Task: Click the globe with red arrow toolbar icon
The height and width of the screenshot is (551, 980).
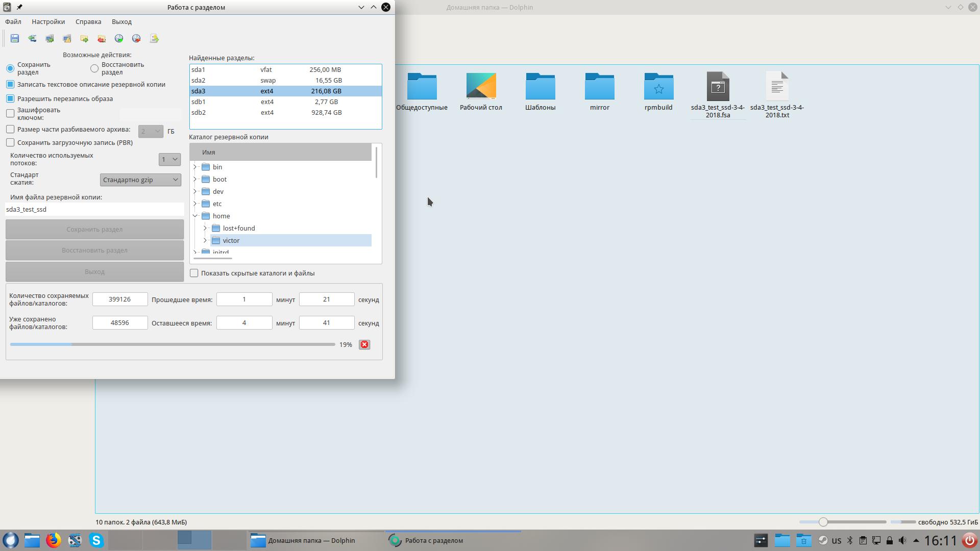Action: (136, 38)
